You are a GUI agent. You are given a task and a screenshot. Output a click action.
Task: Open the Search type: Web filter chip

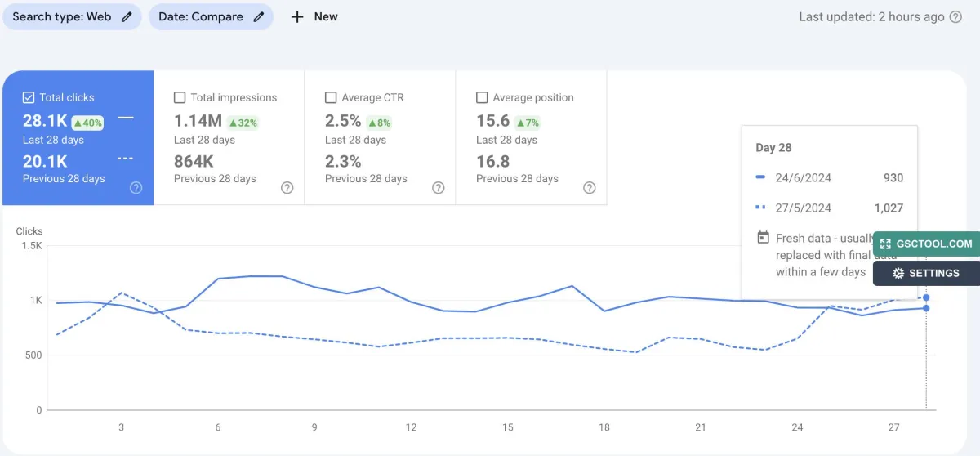tap(72, 16)
